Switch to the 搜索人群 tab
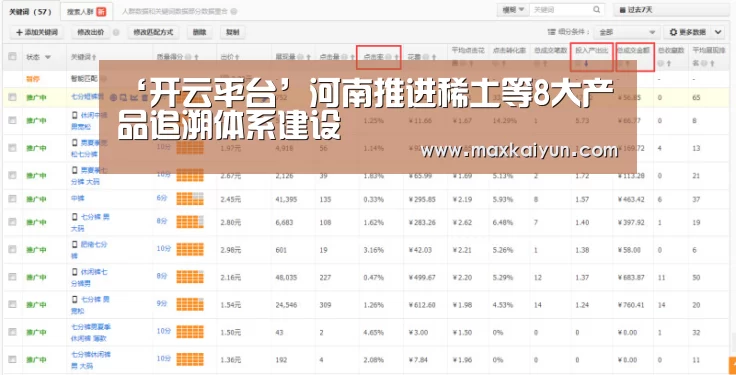The image size is (736, 375). pyautogui.click(x=86, y=11)
